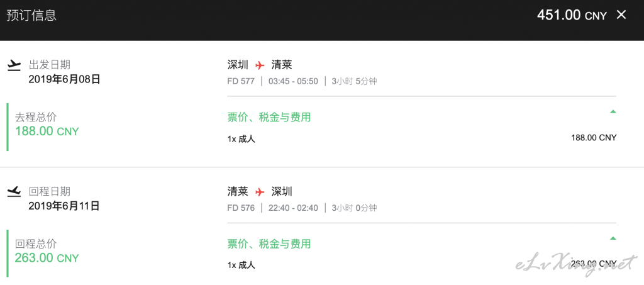Click the outbound time 03:45 - 05:50
644x285 pixels.
click(293, 81)
